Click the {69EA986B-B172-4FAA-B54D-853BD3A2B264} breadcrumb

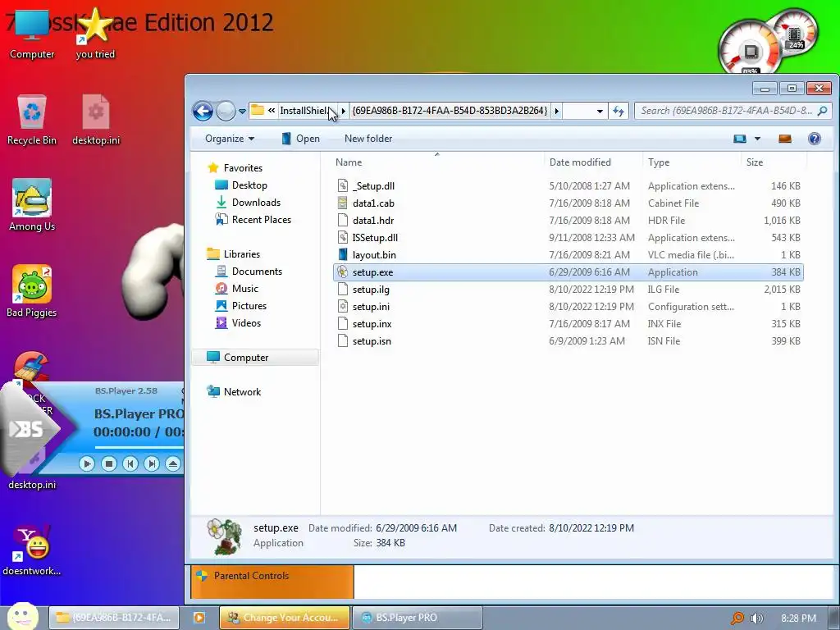pos(450,111)
